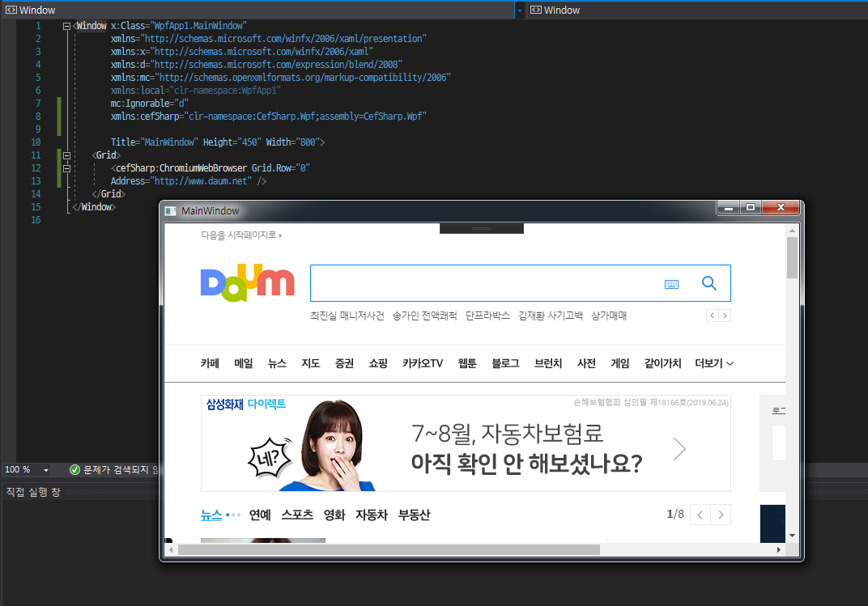The height and width of the screenshot is (606, 868).
Task: Go to next news page arrow
Action: pyautogui.click(x=721, y=515)
